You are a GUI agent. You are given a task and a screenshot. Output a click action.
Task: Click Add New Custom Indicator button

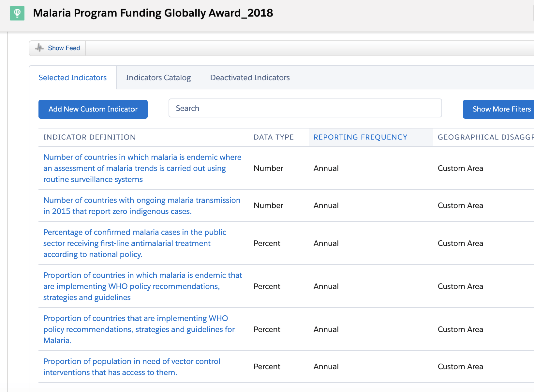coord(93,109)
